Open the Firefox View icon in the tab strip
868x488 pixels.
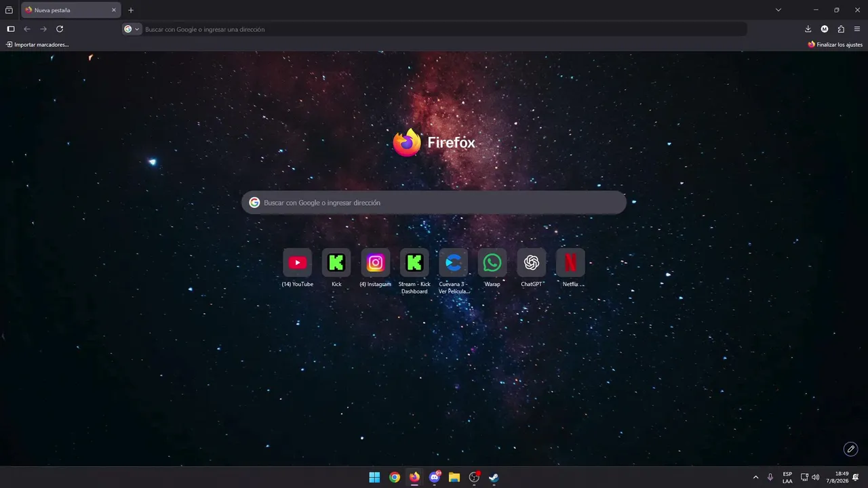pos(9,10)
